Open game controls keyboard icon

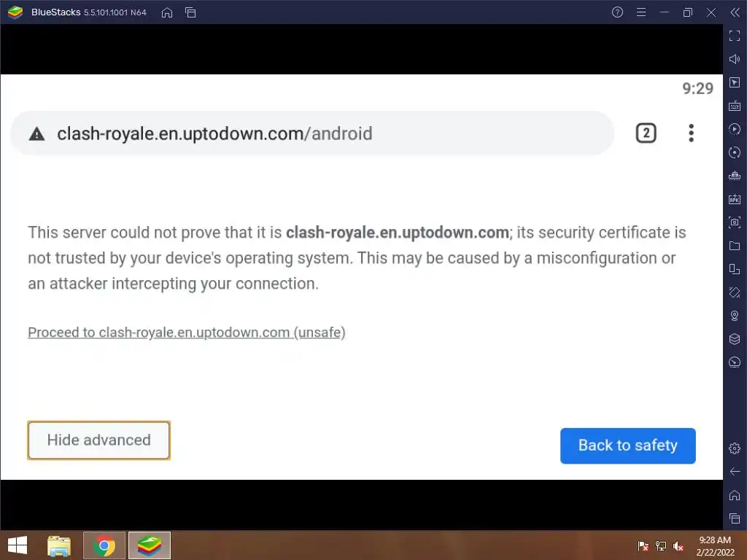pyautogui.click(x=734, y=106)
